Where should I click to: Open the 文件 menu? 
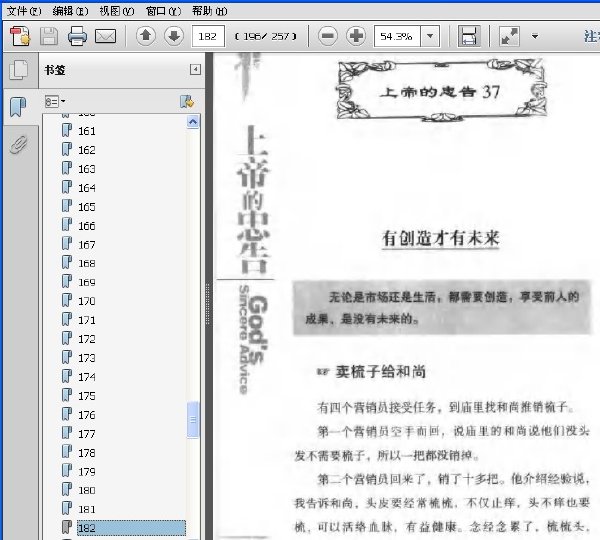[x=23, y=11]
